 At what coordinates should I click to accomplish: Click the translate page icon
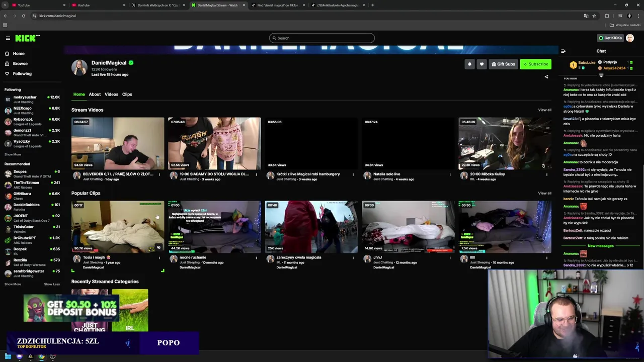(586, 16)
